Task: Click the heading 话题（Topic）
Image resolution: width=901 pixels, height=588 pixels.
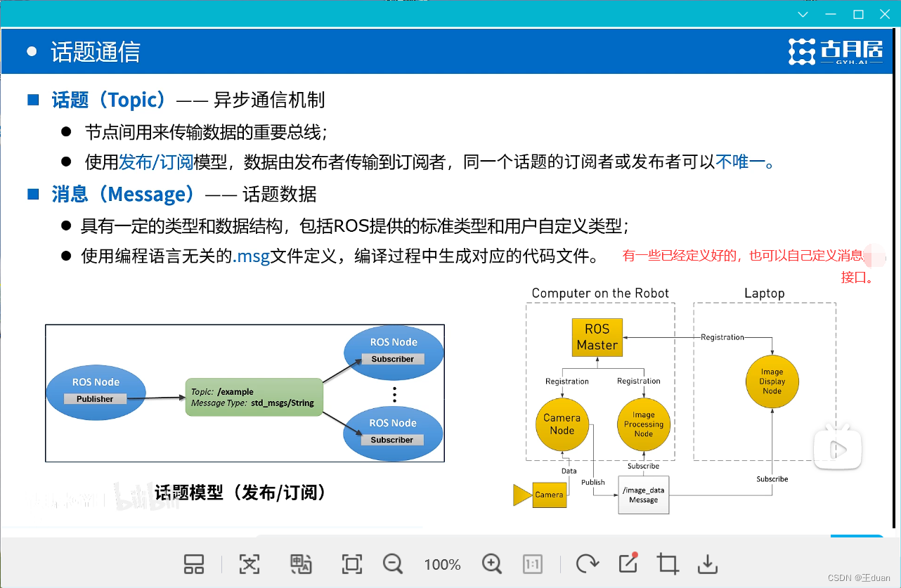Action: [x=109, y=100]
